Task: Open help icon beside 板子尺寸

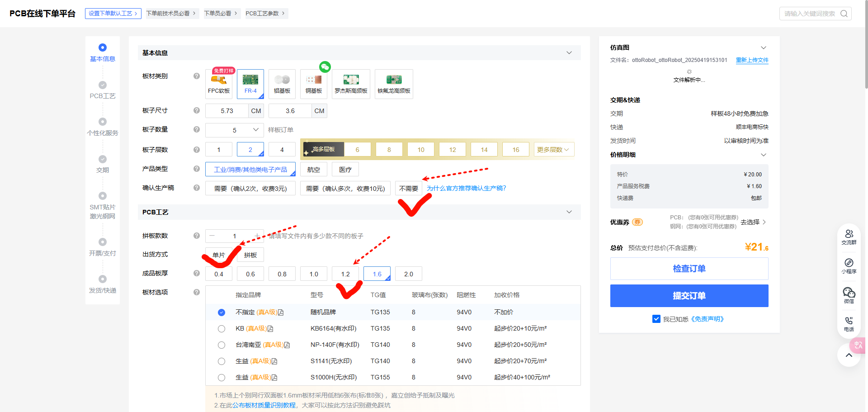Action: (x=197, y=110)
